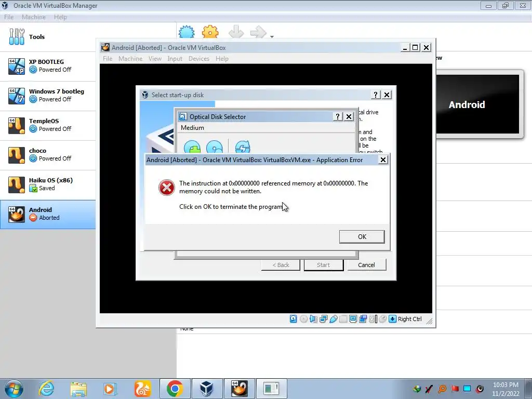This screenshot has width=532, height=399.
Task: Open File menu in VirtualBox Manager
Action: pyautogui.click(x=9, y=17)
